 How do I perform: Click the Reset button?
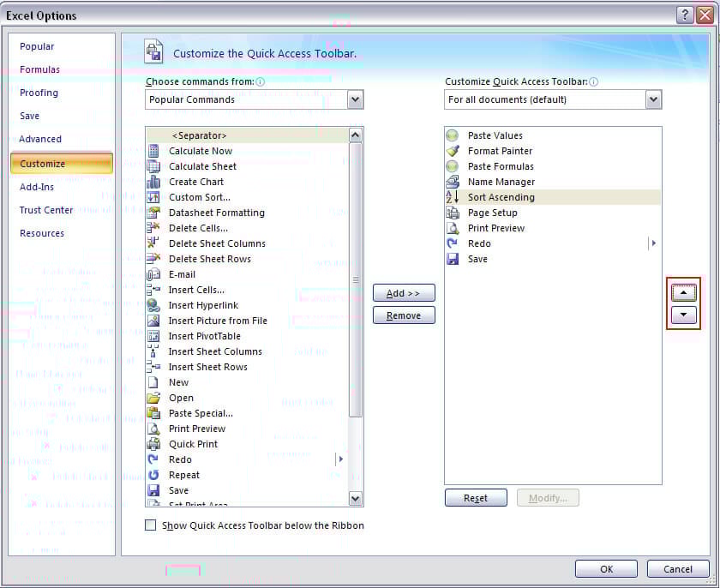pyautogui.click(x=476, y=498)
